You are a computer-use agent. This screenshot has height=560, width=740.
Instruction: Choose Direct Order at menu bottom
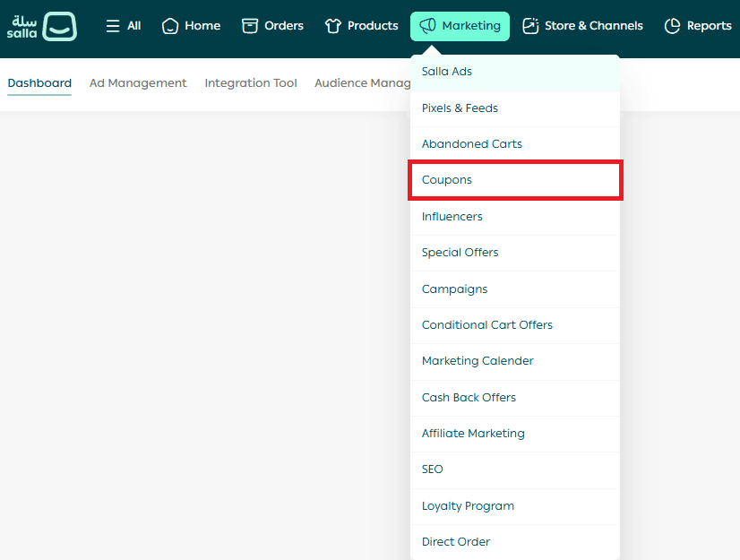(x=455, y=542)
